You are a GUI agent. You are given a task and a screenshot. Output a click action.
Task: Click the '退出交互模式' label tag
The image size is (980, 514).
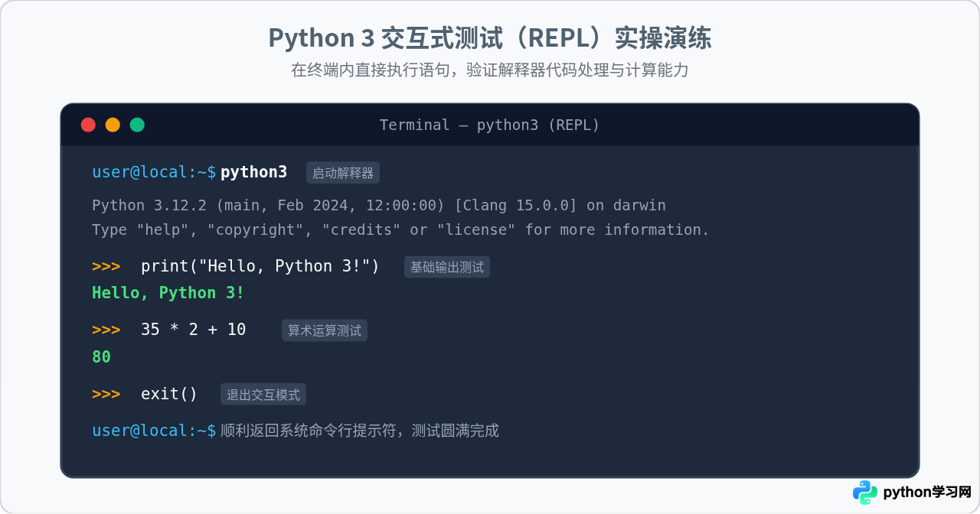[x=263, y=395]
